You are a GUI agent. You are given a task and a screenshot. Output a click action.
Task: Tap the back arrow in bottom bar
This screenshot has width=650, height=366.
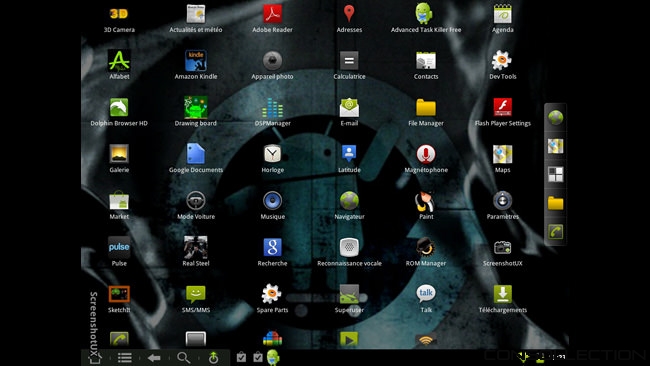pyautogui.click(x=154, y=357)
